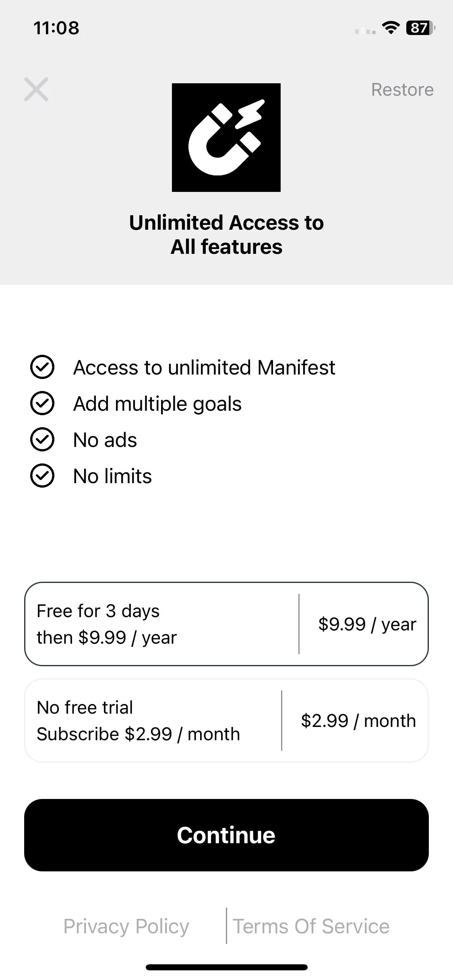Tap the Access to unlimited Manifest text
Viewport: 453px width, 980px height.
(x=204, y=367)
